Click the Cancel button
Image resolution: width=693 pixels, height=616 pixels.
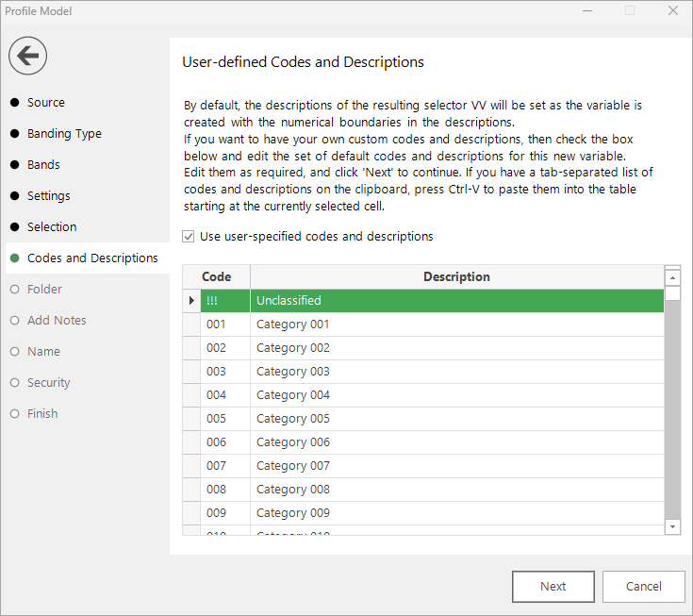pyautogui.click(x=643, y=587)
